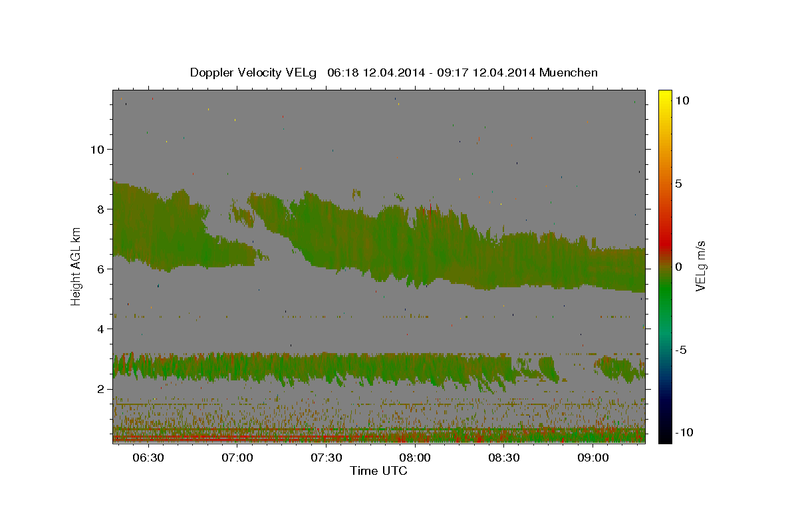Click the 07:00 time tick label

coord(237,458)
